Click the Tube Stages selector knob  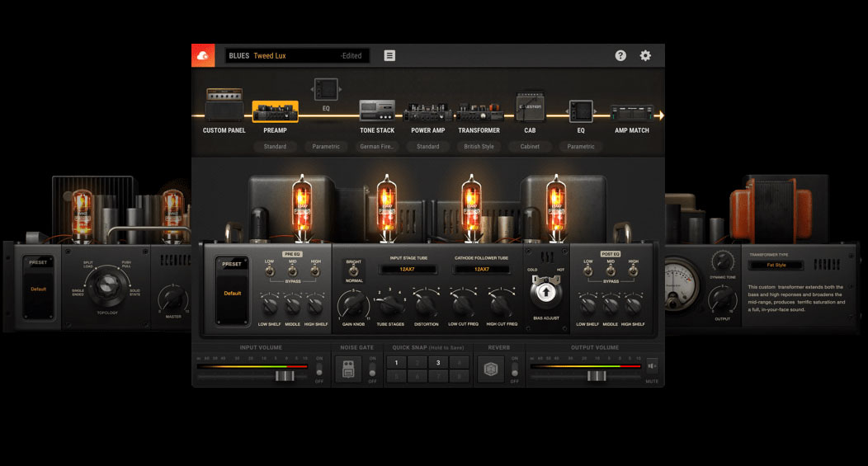[391, 304]
